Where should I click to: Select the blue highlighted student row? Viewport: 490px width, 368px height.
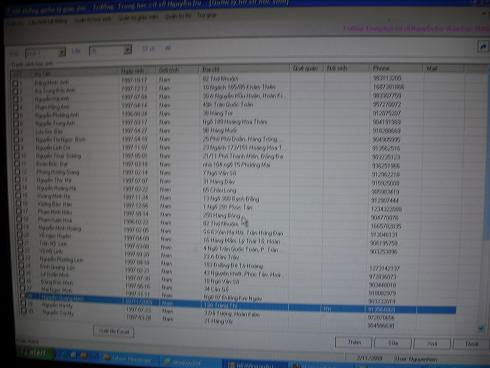[x=240, y=304]
